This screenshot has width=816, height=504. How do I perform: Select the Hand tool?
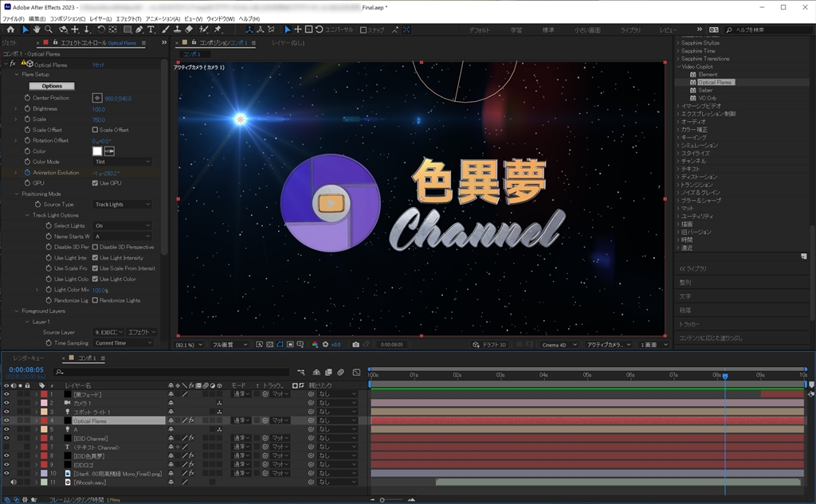click(37, 29)
